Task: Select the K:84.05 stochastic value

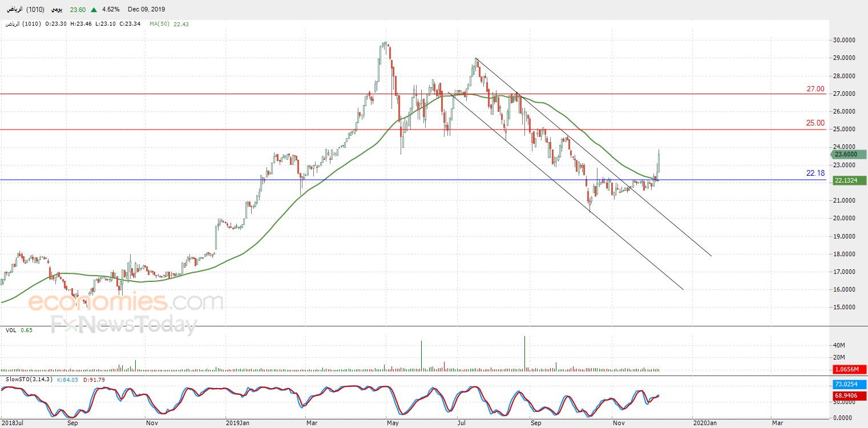Action: pyautogui.click(x=68, y=379)
